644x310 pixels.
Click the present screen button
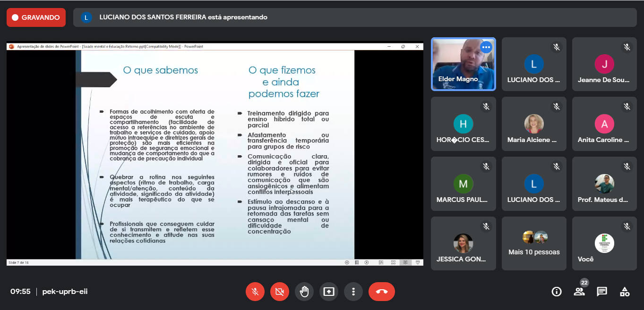[329, 292]
